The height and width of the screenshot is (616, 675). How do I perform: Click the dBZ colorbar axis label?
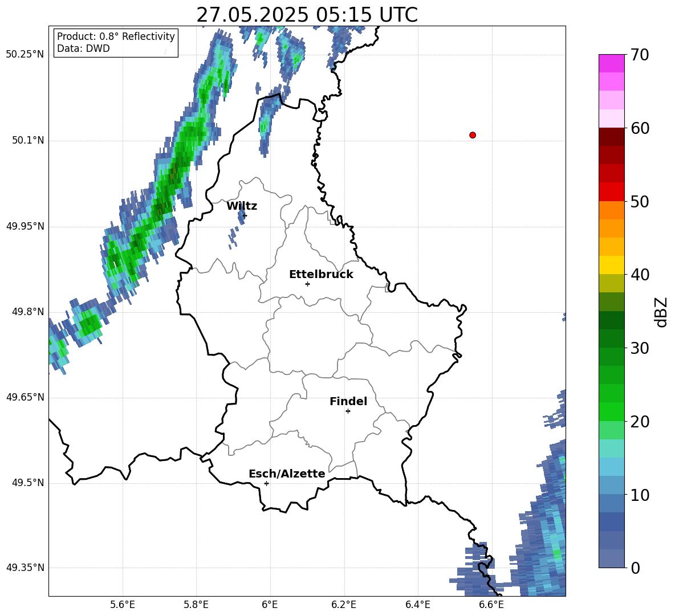point(661,312)
